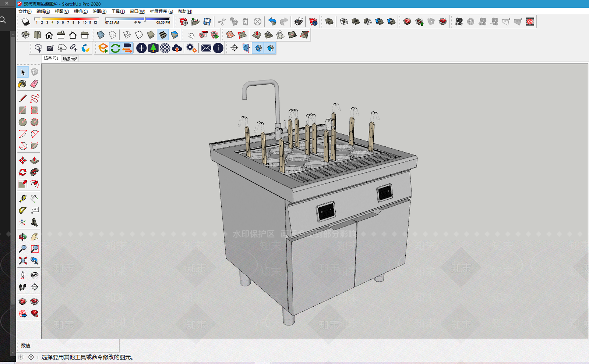
Task: Choose the Circle drawing tool
Action: [22, 122]
